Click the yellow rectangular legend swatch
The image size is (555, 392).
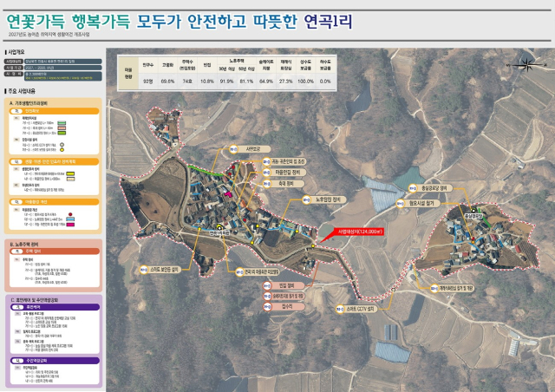click(x=70, y=173)
